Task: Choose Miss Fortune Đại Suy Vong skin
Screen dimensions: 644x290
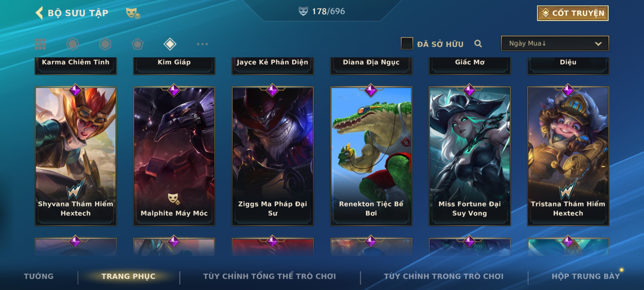Action: 470,156
